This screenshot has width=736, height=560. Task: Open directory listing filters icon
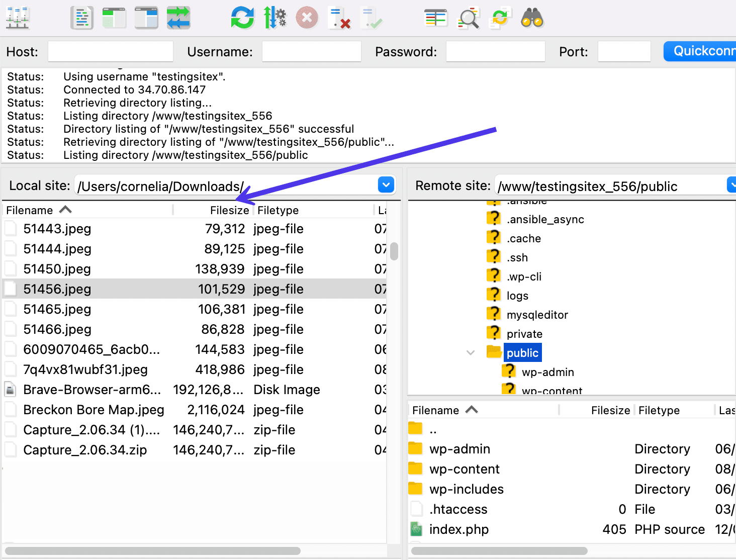click(x=435, y=18)
